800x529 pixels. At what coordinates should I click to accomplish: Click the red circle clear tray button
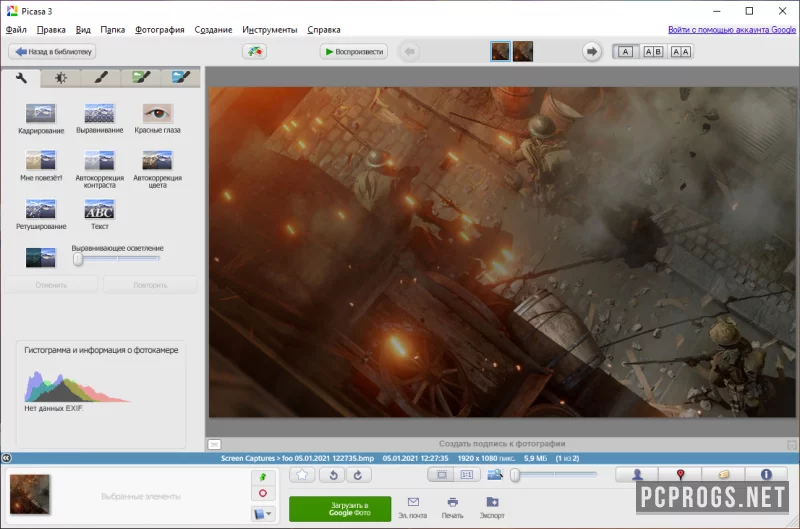click(x=263, y=493)
